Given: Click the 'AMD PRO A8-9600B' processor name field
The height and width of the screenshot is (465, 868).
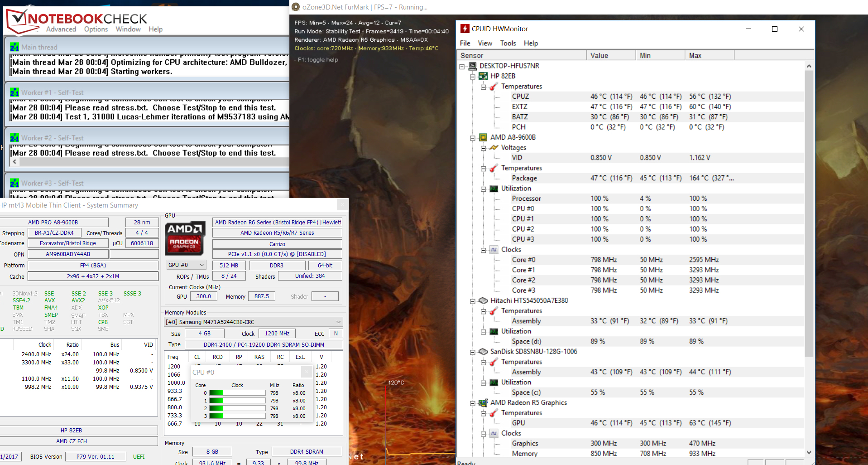Looking at the screenshot, I should 53,222.
